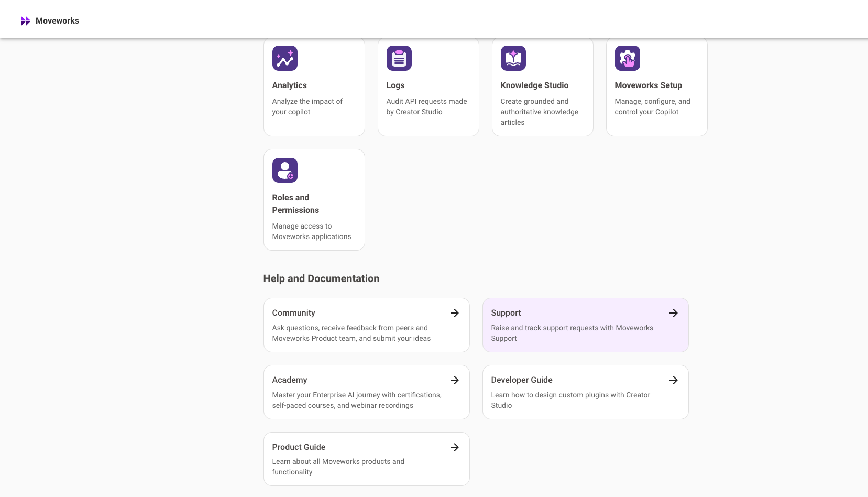
Task: Click the Roles and Permissions user icon
Action: click(285, 170)
